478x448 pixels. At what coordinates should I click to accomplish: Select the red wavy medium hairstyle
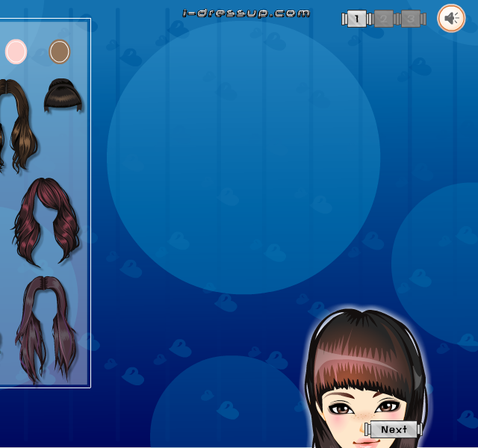tap(46, 222)
